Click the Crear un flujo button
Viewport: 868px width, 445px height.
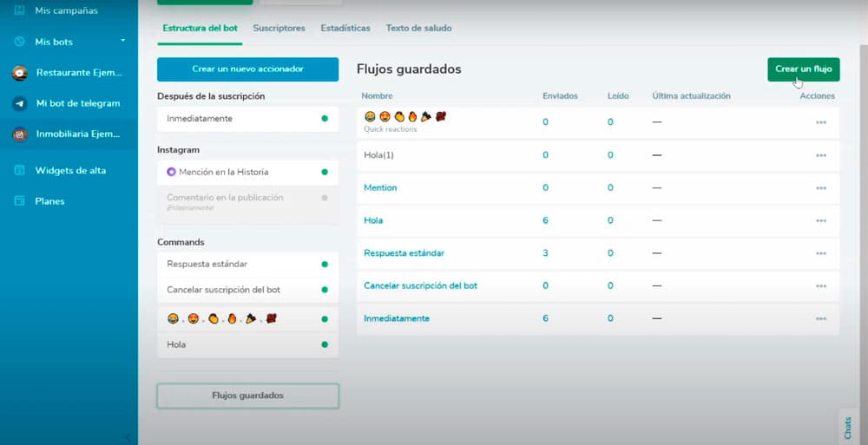coord(803,69)
